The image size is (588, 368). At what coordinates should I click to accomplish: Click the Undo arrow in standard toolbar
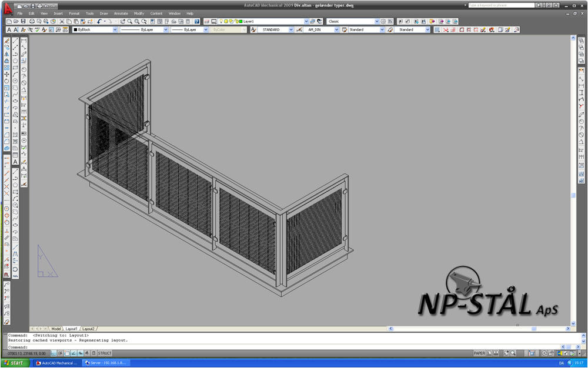99,21
